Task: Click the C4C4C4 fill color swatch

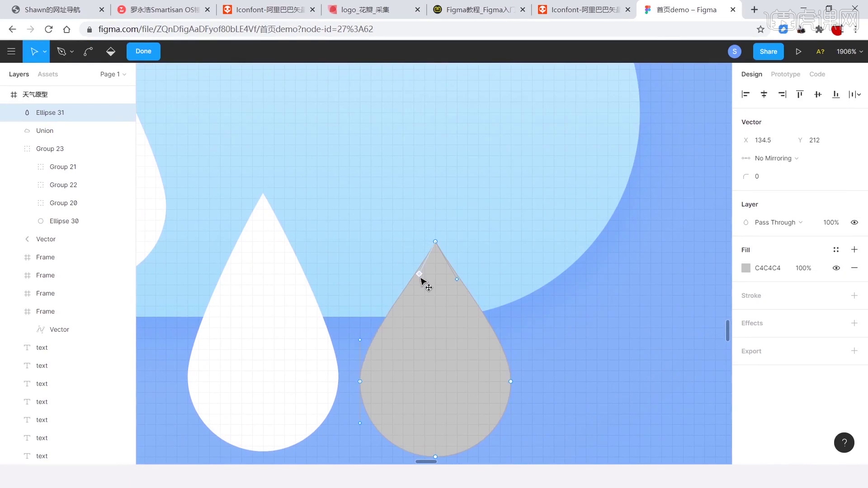Action: 746,267
